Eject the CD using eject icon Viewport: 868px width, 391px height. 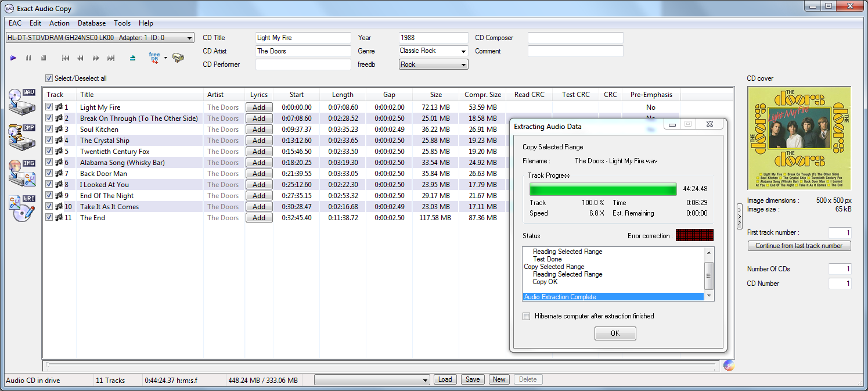133,58
